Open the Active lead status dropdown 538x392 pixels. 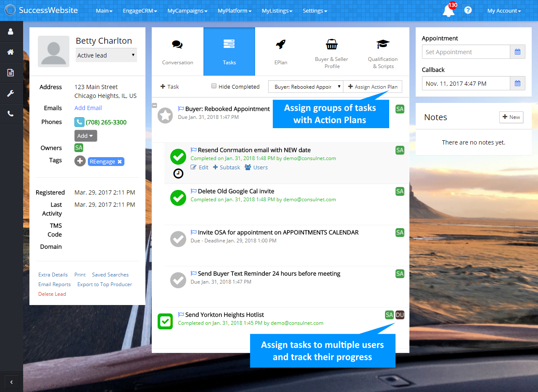point(106,55)
